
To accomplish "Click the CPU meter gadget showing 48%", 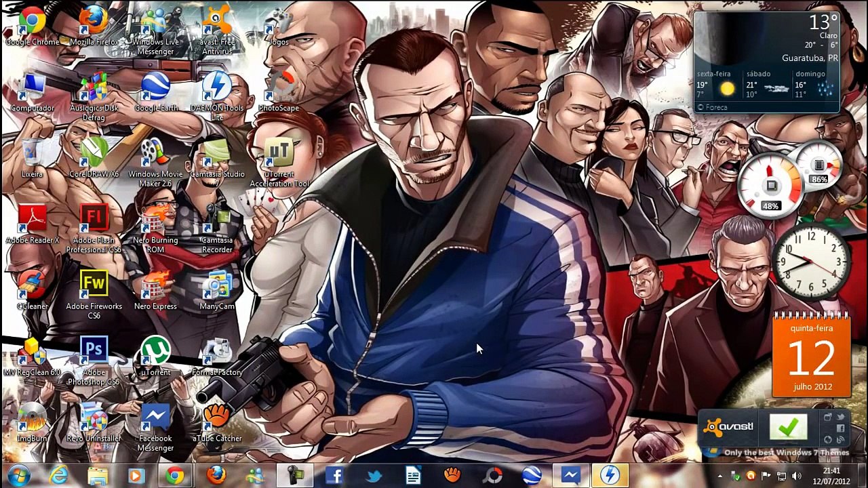I will click(x=771, y=186).
